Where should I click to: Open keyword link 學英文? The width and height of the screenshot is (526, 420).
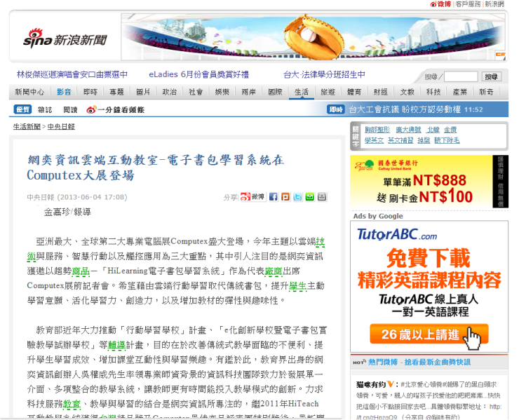(x=374, y=140)
